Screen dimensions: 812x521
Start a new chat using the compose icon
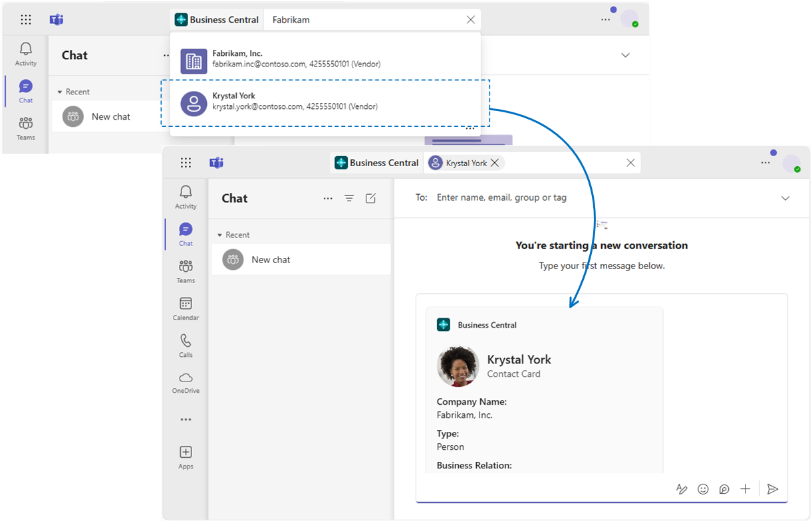tap(370, 198)
